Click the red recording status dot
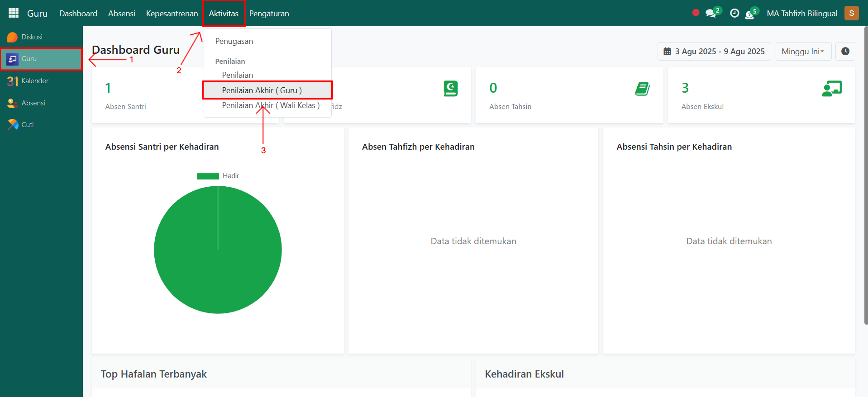868x397 pixels. (x=696, y=13)
